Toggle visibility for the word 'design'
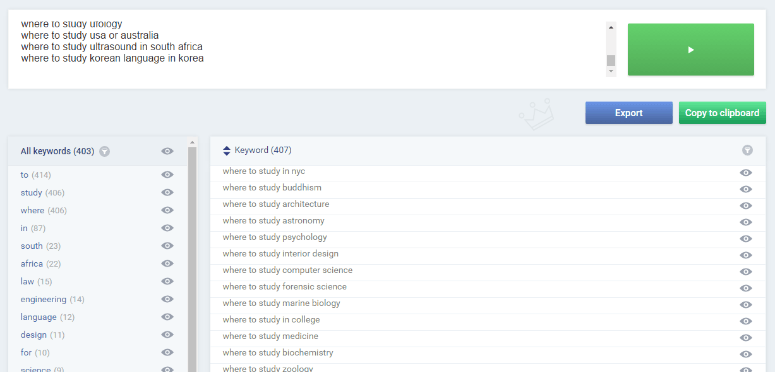The image size is (780, 376). [x=167, y=335]
